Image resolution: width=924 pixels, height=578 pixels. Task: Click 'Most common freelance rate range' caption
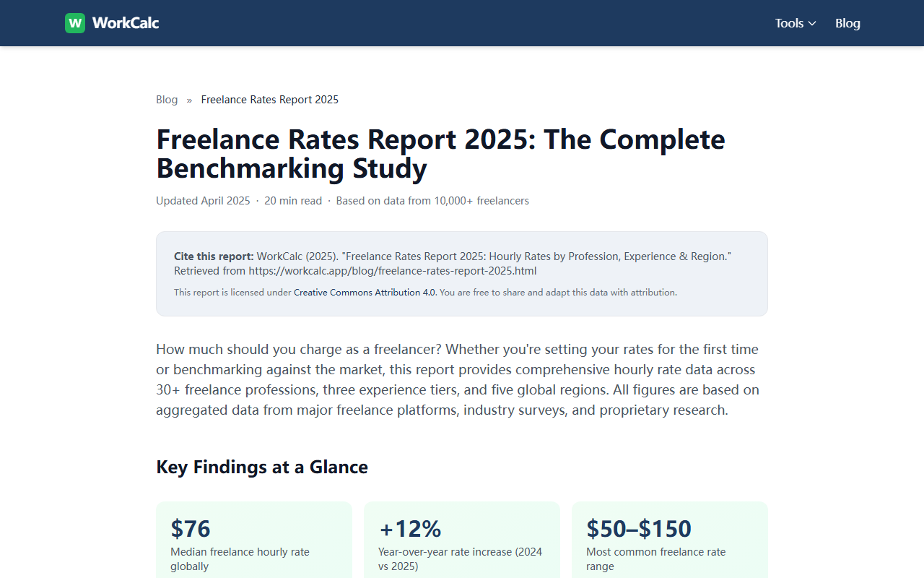(655, 559)
